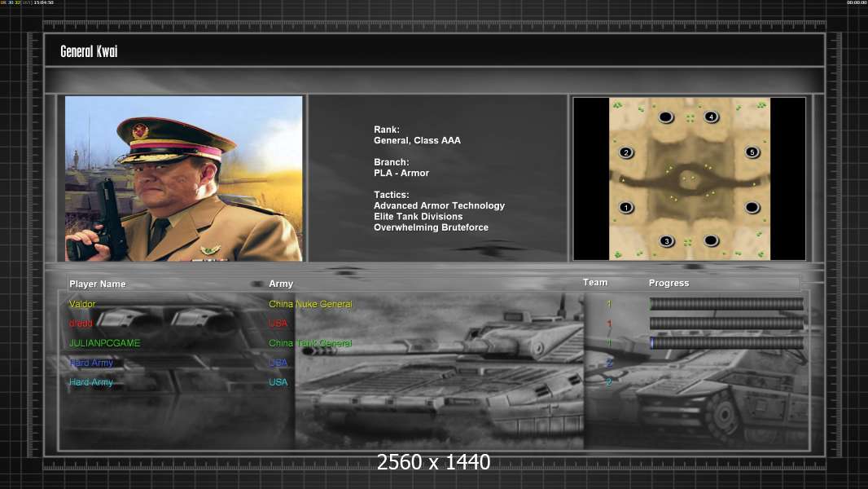
Task: Click the China Tank General army label
Action: (310, 343)
